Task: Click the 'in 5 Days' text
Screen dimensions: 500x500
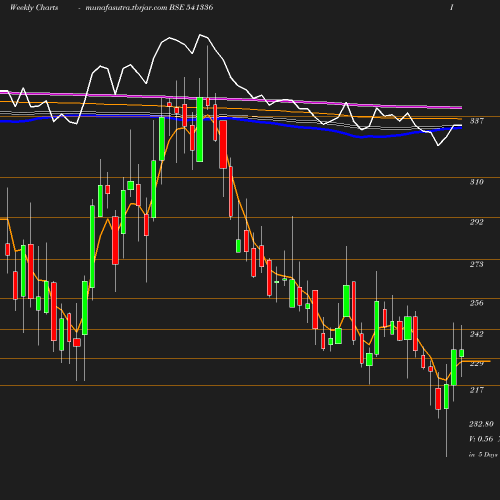Action: tap(483, 455)
